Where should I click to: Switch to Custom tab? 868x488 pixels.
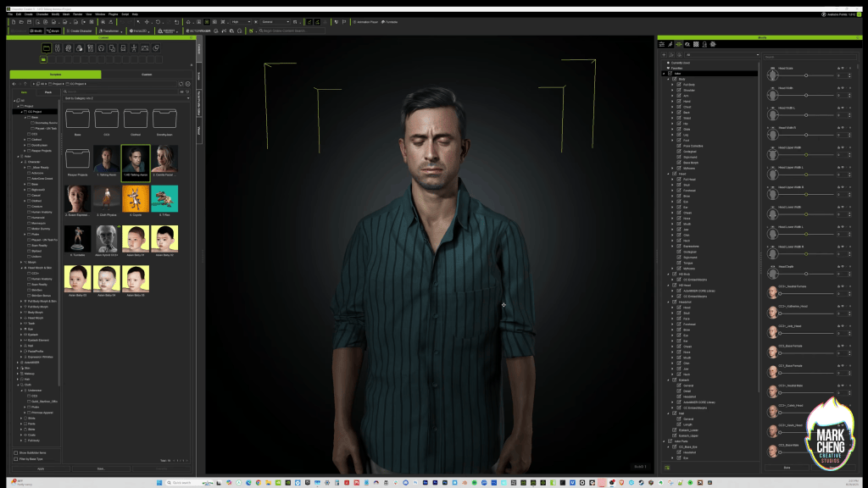(x=147, y=75)
